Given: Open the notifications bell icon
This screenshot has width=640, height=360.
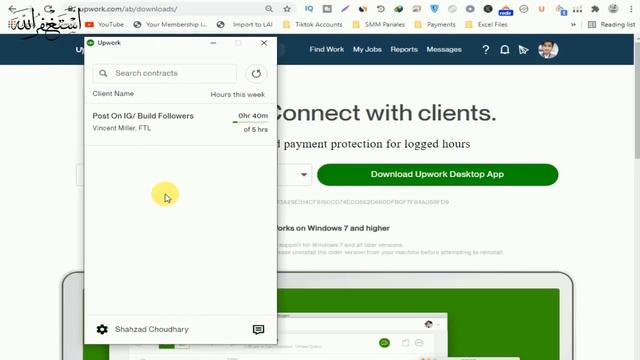Looking at the screenshot, I should click(504, 50).
